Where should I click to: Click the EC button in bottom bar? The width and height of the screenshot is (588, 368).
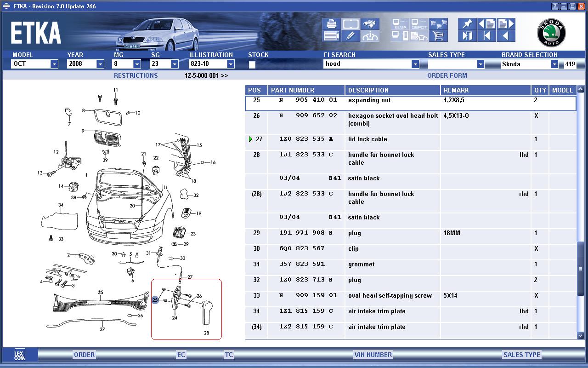(181, 355)
